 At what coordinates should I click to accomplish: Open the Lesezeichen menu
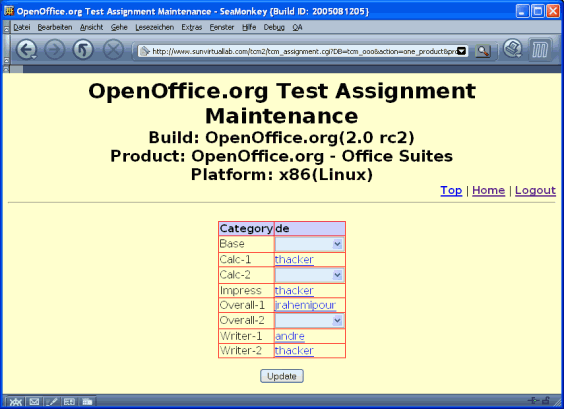click(x=155, y=27)
